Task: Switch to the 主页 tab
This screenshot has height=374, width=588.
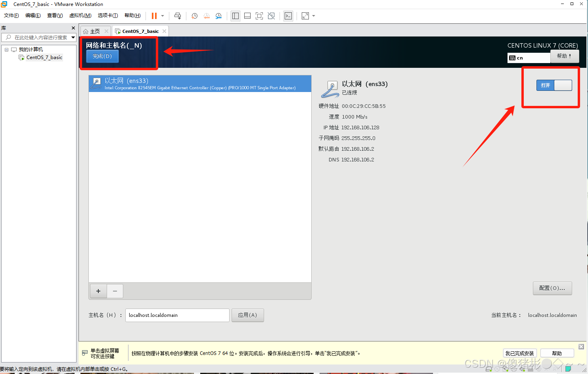Action: pos(95,31)
